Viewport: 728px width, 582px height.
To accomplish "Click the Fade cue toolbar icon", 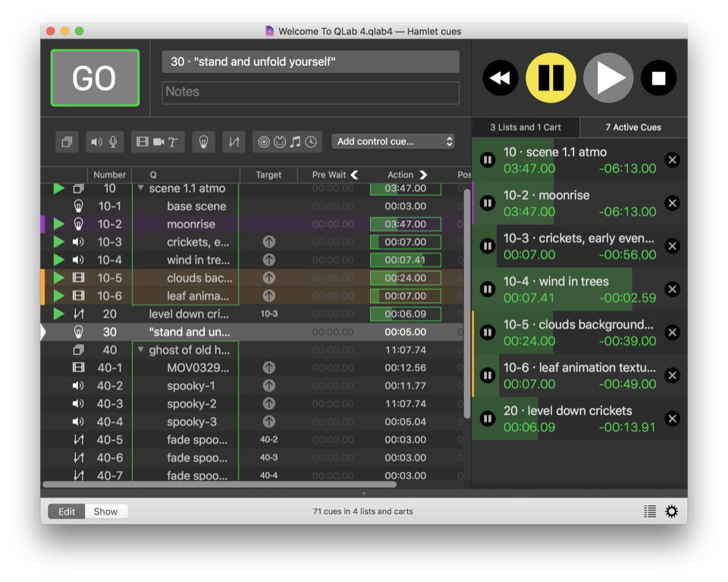I will point(234,142).
